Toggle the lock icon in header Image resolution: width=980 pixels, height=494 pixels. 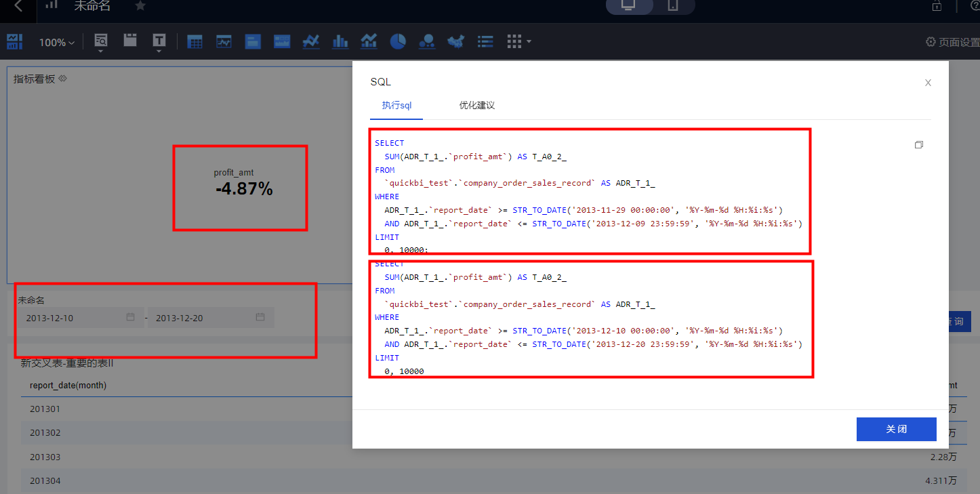(x=937, y=6)
